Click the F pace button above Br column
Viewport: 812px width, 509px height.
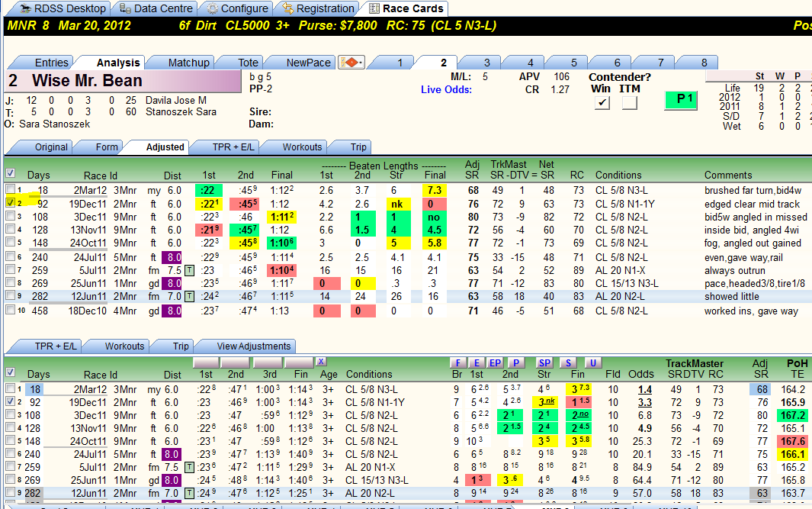coord(457,362)
